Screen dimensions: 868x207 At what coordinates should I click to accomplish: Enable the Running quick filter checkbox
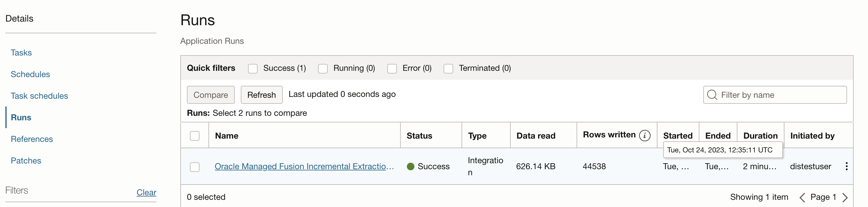click(x=323, y=68)
